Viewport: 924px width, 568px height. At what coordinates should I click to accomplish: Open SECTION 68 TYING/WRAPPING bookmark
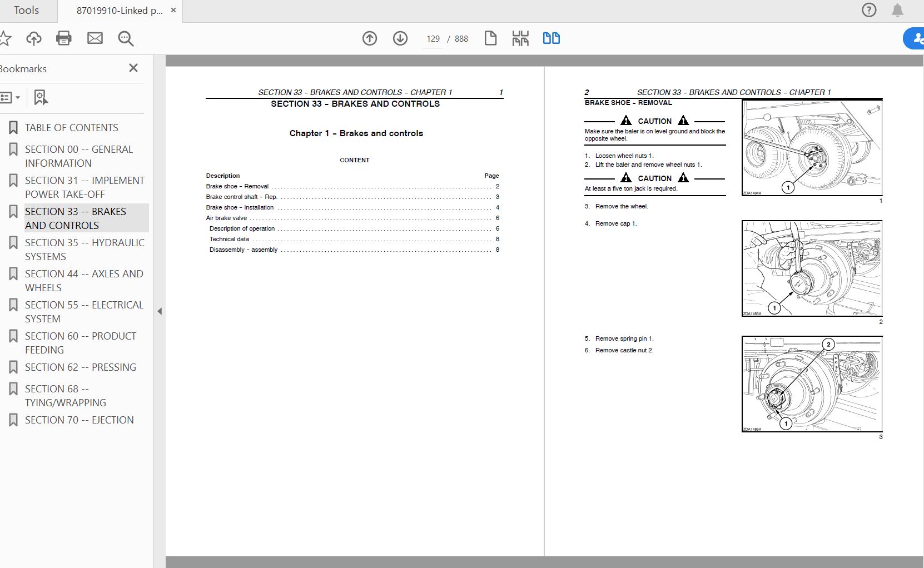pyautogui.click(x=66, y=396)
